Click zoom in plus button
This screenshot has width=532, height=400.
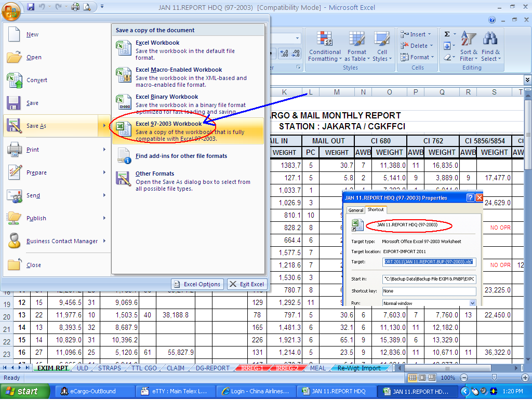pyautogui.click(x=525, y=378)
